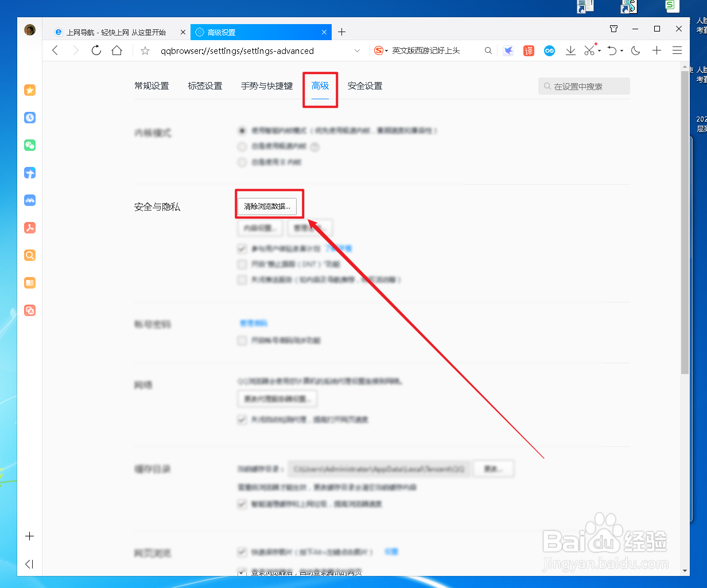Switch to the 常规设置 settings tab
This screenshot has width=707, height=588.
pos(151,85)
